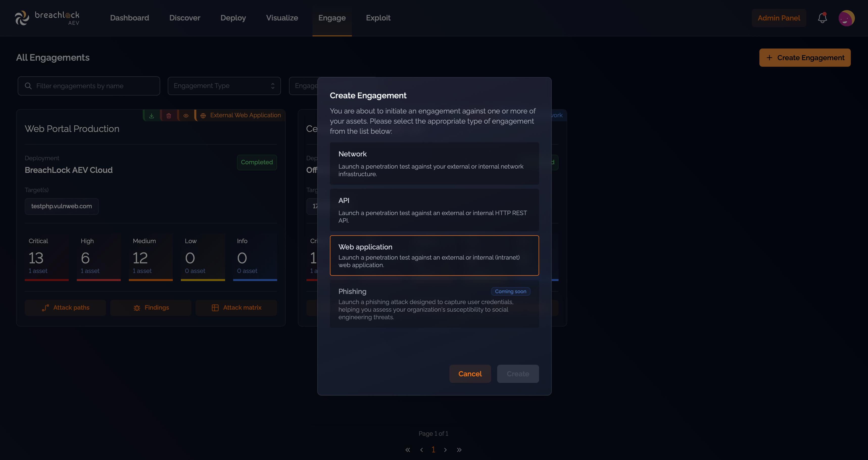
Task: Select the Engage tab
Action: point(332,18)
